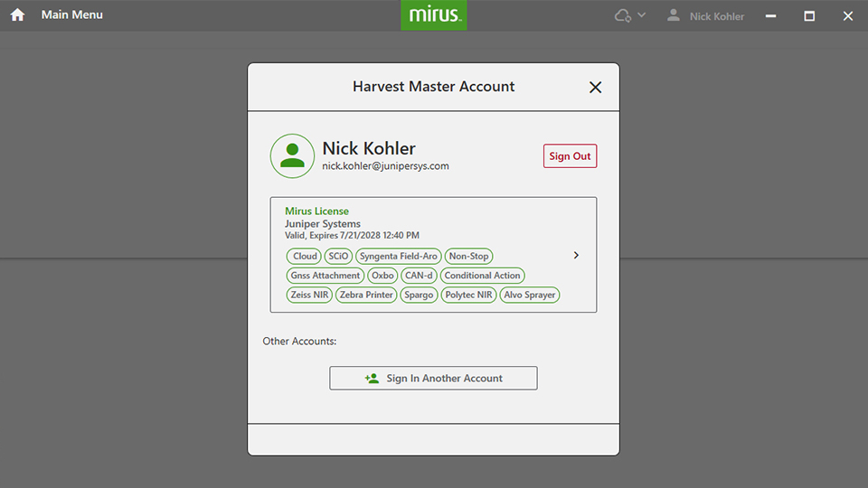
Task: Select the CAN-d license tag
Action: [x=419, y=276]
